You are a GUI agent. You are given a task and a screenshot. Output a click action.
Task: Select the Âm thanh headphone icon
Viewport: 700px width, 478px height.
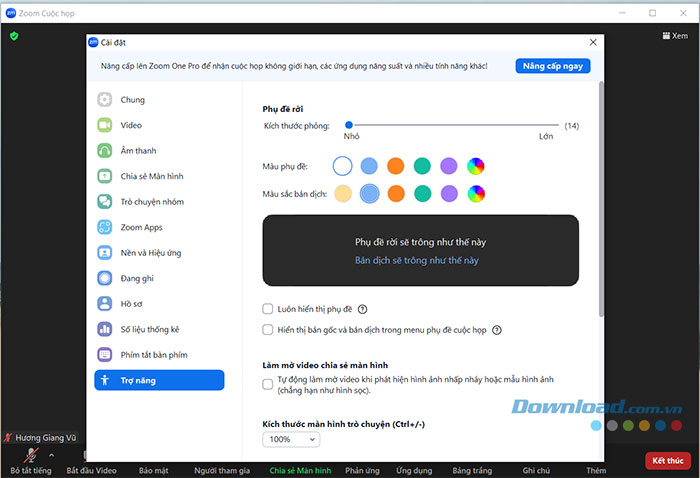[104, 150]
